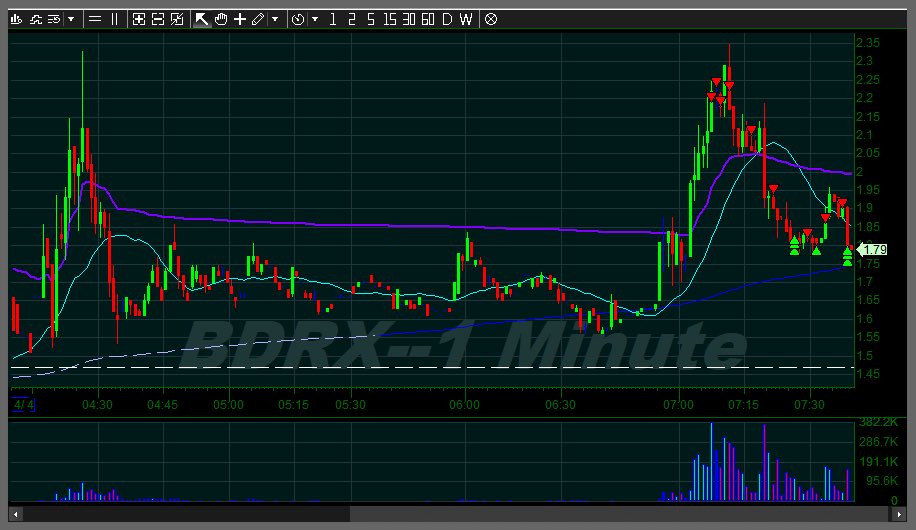Click the scrollbar right arrow
The width and height of the screenshot is (916, 530).
899,514
